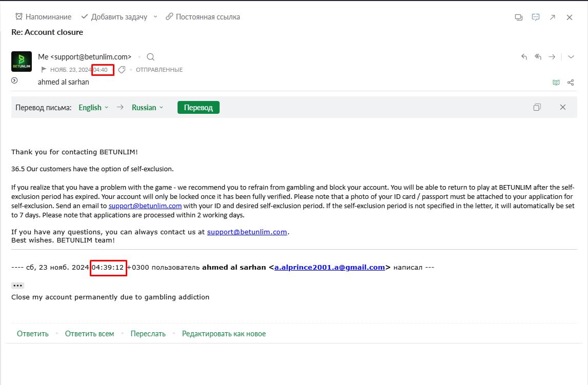Click the copy icon in translation bar

[537, 107]
